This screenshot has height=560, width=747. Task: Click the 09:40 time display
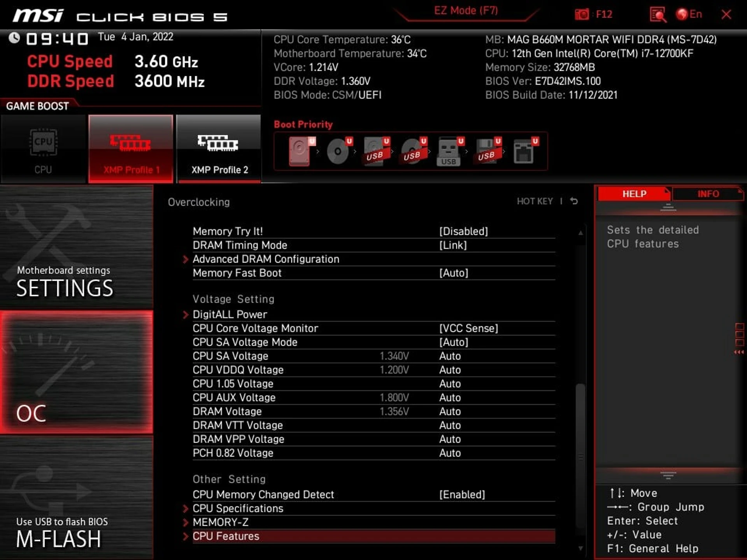[57, 39]
